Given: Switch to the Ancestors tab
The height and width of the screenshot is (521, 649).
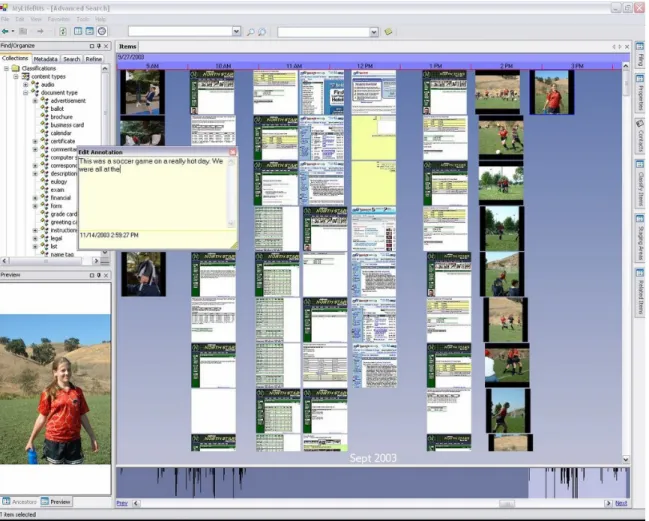Looking at the screenshot, I should coord(20,502).
